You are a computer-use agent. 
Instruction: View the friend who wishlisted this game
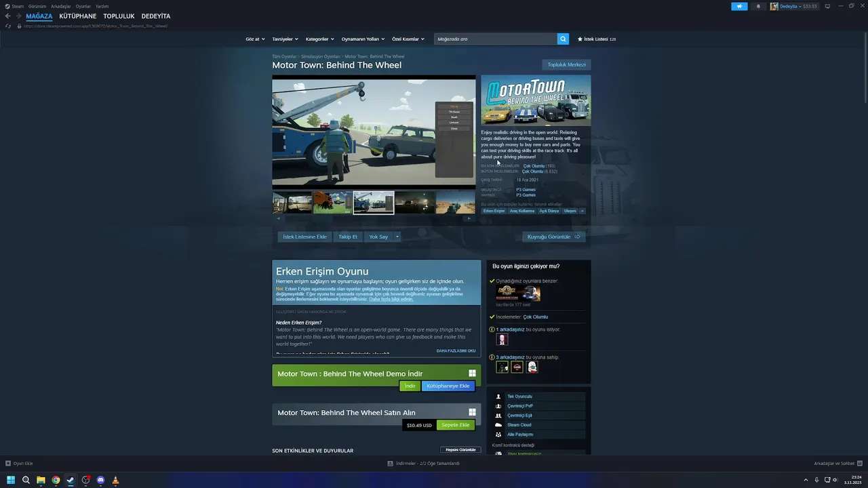click(502, 340)
